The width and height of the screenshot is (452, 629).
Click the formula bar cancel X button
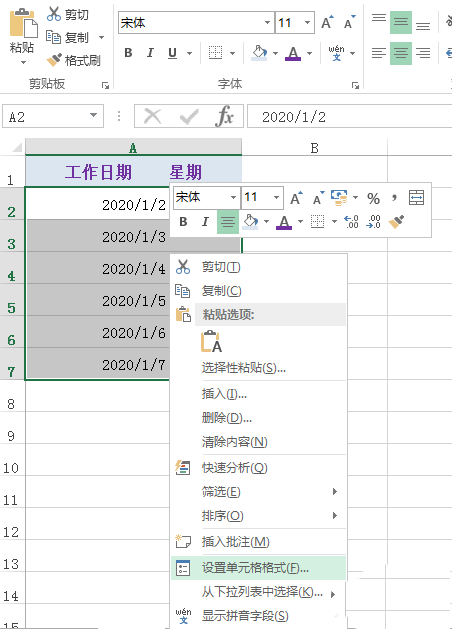pyautogui.click(x=153, y=116)
